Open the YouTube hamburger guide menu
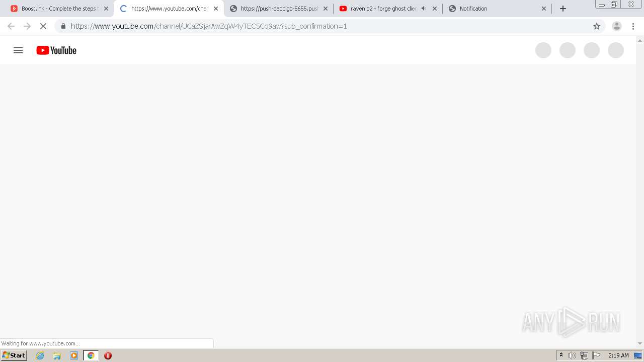The height and width of the screenshot is (362, 644). [x=18, y=50]
